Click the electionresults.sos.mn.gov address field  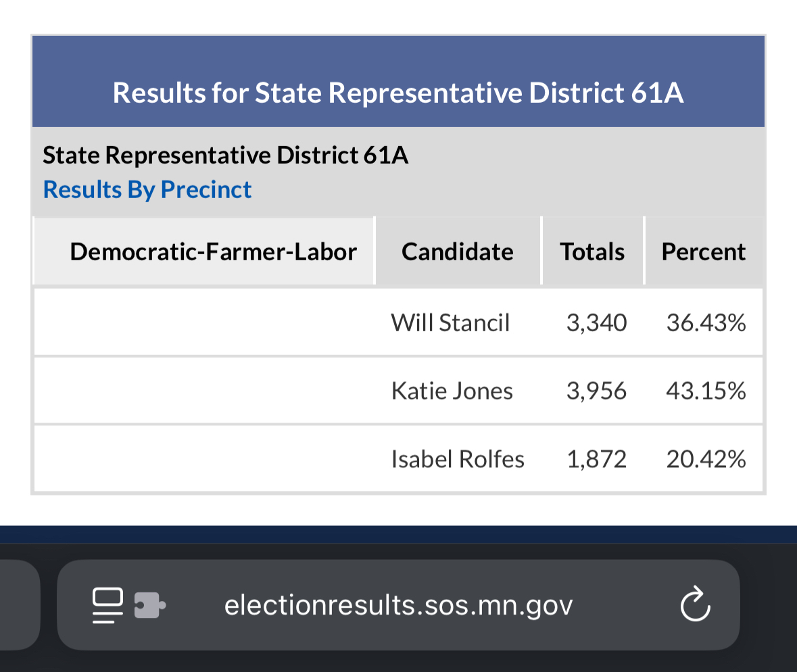(398, 605)
